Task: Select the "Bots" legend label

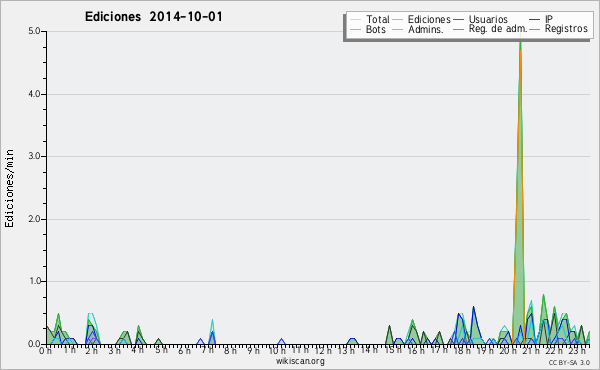Action: [x=376, y=29]
